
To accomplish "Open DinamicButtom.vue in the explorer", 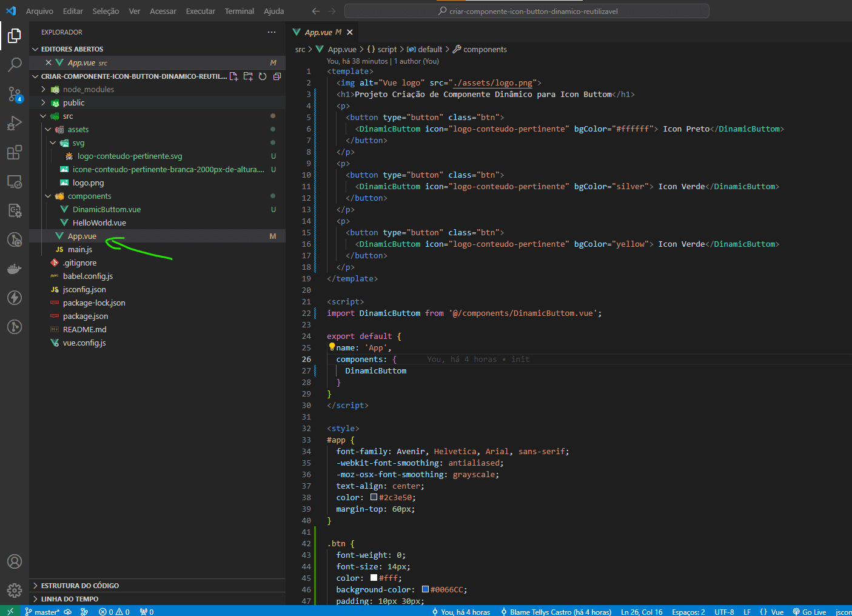I will pyautogui.click(x=106, y=209).
